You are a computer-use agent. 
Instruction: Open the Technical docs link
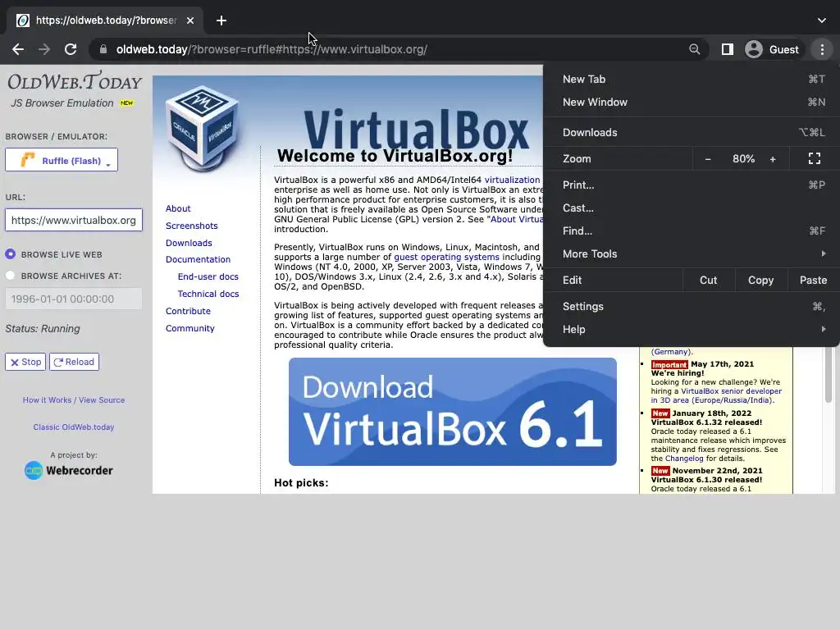208,294
